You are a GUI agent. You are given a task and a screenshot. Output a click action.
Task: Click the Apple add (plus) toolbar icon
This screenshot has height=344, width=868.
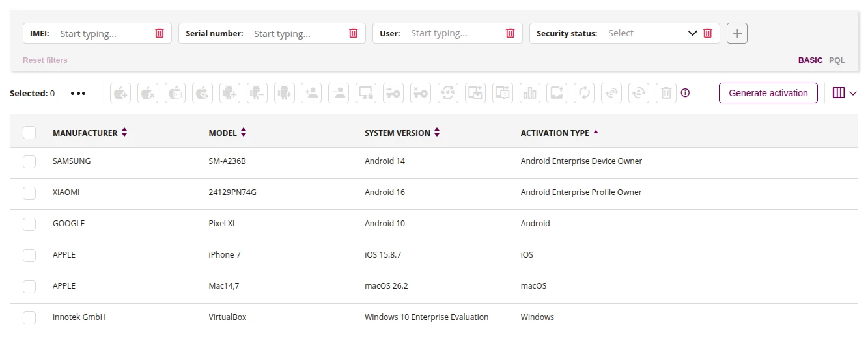pyautogui.click(x=120, y=93)
